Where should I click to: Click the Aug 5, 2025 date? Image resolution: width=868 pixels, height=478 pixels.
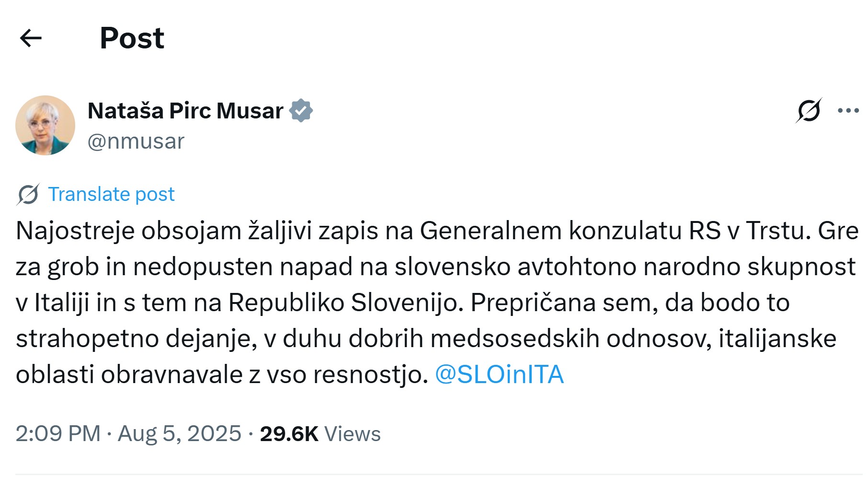(179, 433)
